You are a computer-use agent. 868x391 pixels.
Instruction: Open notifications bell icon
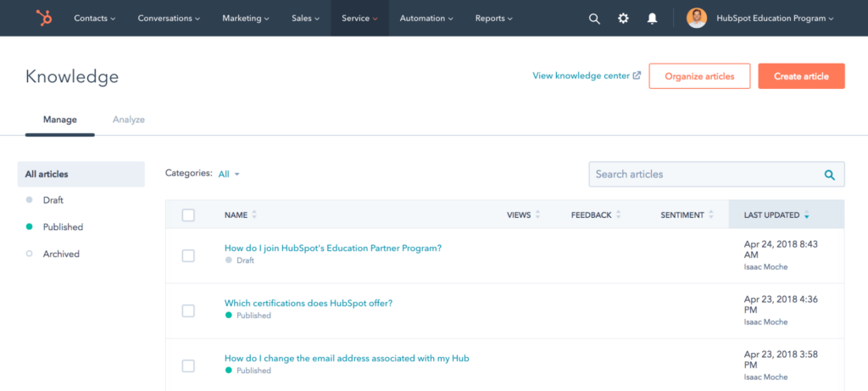point(652,19)
